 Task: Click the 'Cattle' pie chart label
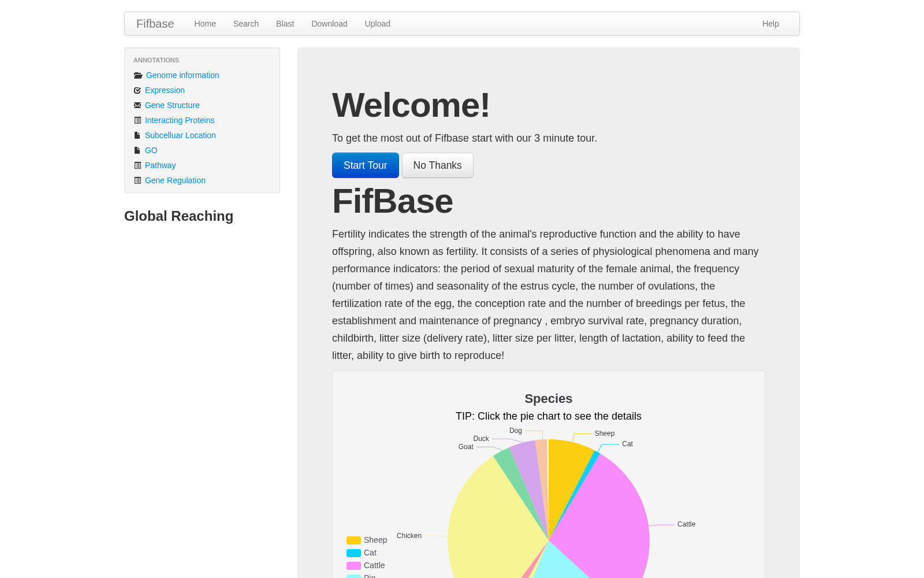(686, 524)
